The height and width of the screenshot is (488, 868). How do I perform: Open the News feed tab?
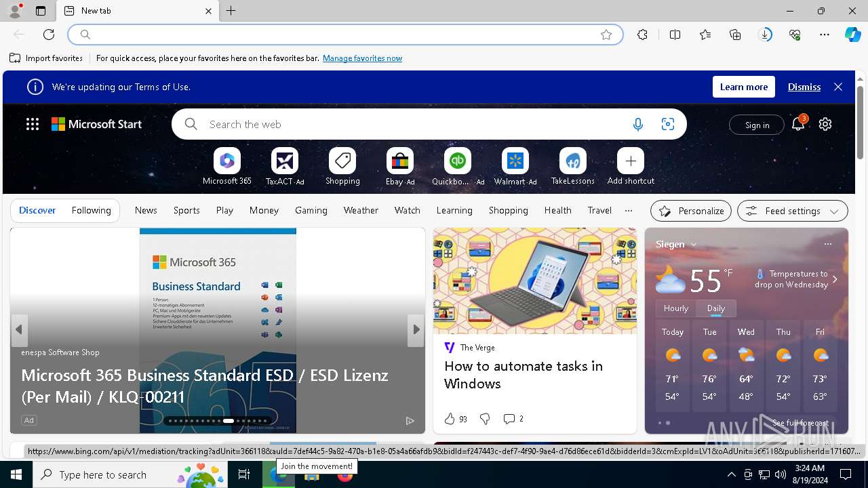pos(146,211)
